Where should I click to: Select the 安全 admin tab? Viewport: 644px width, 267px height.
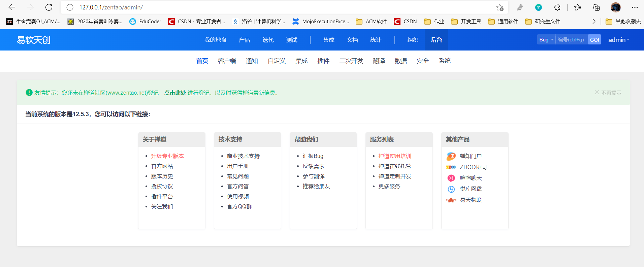423,61
